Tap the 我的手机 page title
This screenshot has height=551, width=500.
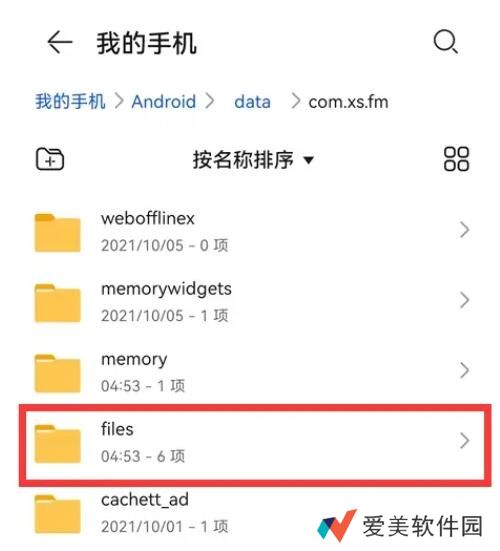[x=147, y=43]
